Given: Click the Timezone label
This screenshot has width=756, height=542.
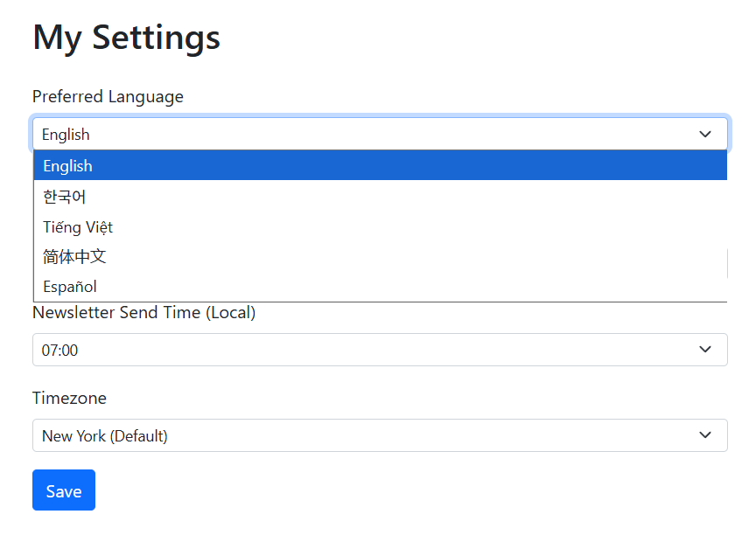Looking at the screenshot, I should (x=69, y=398).
